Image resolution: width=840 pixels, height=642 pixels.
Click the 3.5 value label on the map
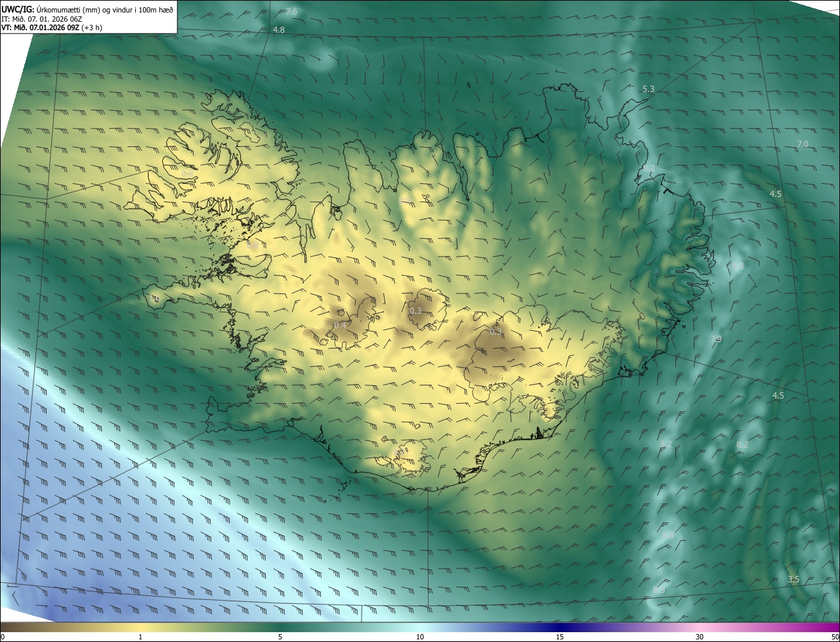coord(793,579)
